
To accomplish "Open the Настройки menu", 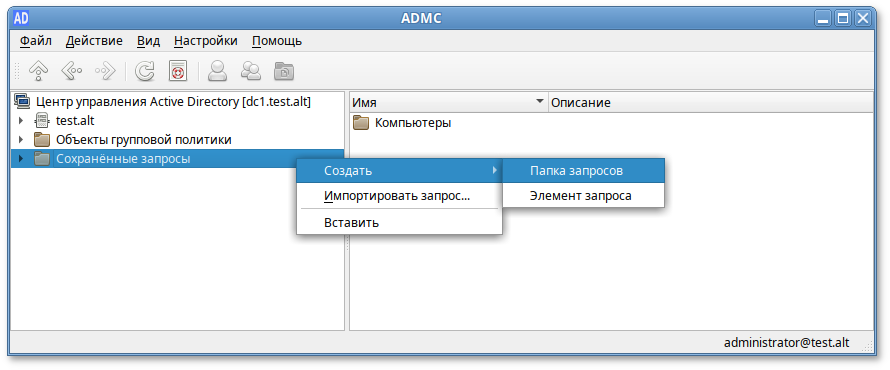I will click(206, 41).
